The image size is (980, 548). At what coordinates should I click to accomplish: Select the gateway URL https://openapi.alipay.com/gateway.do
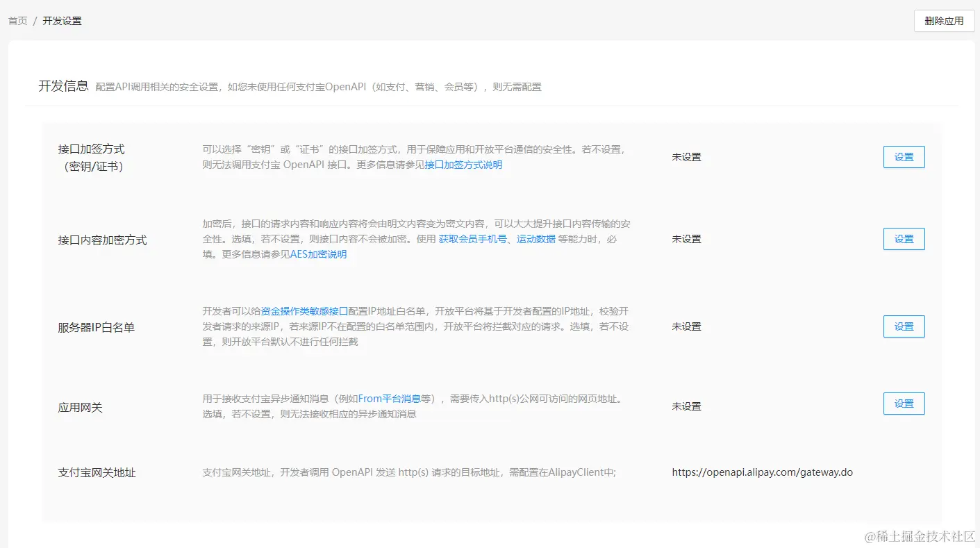coord(762,472)
